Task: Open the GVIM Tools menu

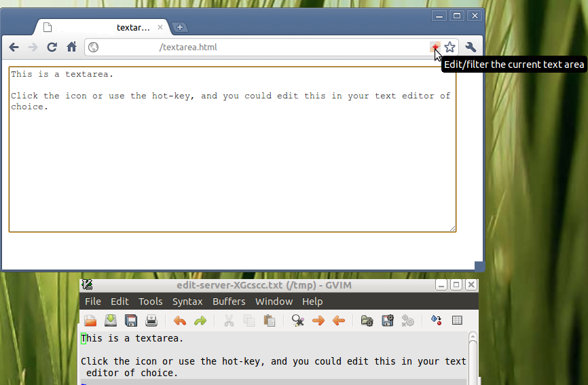Action: 150,301
